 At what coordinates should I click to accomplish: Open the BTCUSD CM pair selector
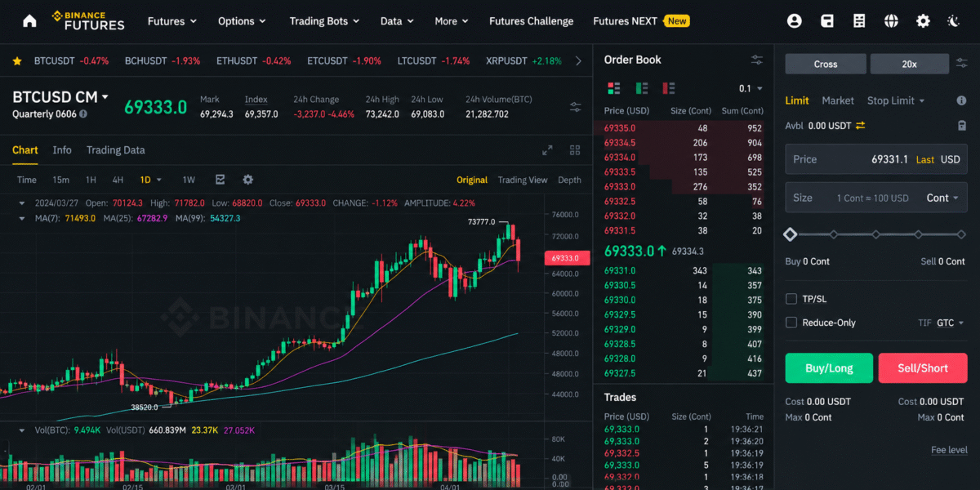click(x=60, y=97)
